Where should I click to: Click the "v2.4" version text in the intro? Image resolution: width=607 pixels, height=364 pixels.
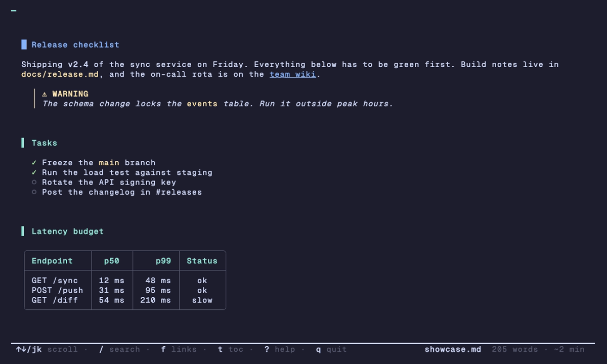(x=78, y=65)
